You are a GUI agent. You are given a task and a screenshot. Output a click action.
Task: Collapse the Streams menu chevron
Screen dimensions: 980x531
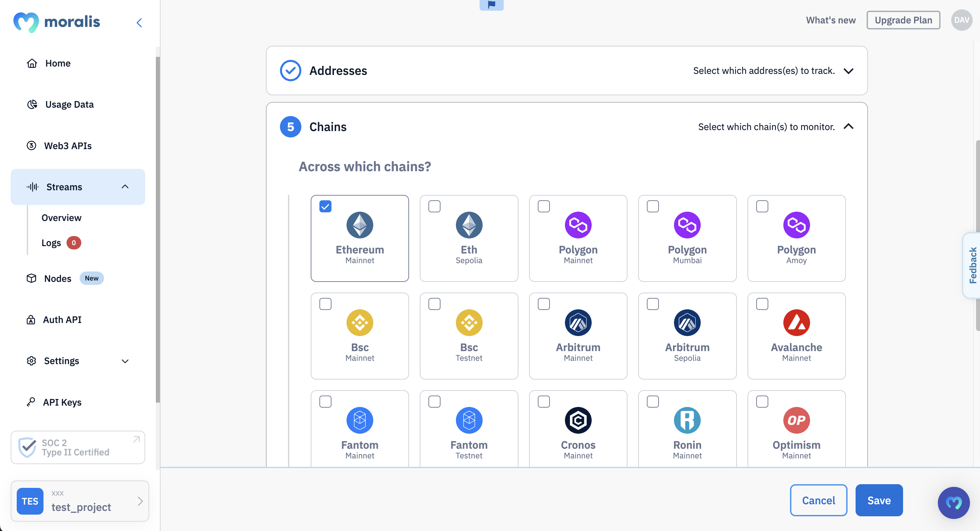pyautogui.click(x=125, y=187)
